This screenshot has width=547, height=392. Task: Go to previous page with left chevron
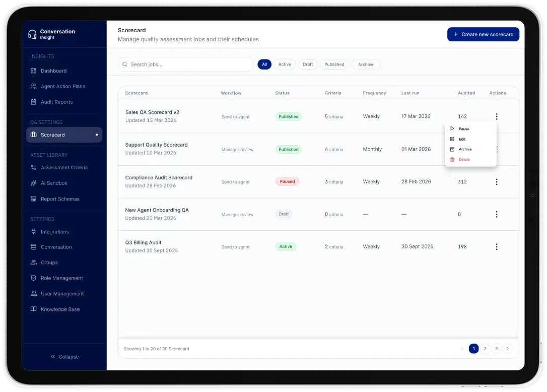click(462, 348)
